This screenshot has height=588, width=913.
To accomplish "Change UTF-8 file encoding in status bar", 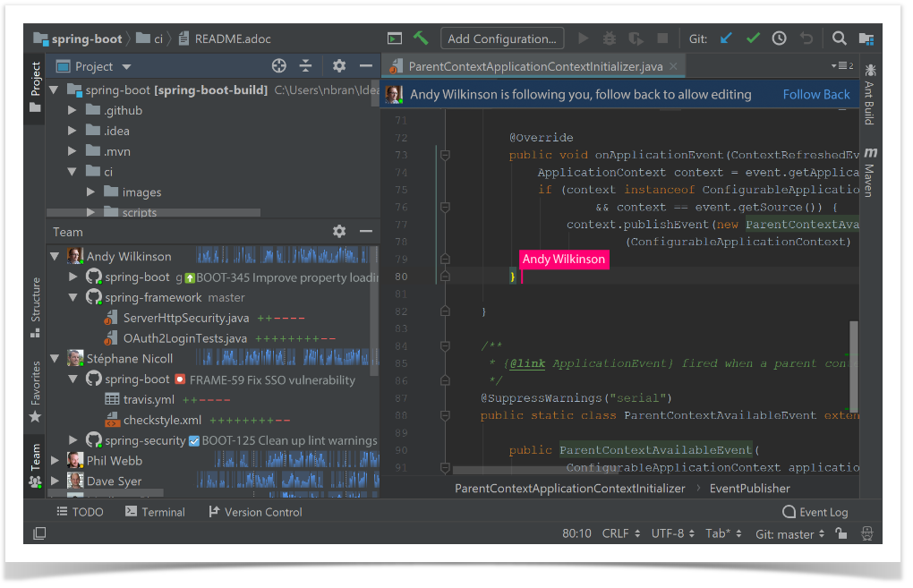I will click(672, 533).
